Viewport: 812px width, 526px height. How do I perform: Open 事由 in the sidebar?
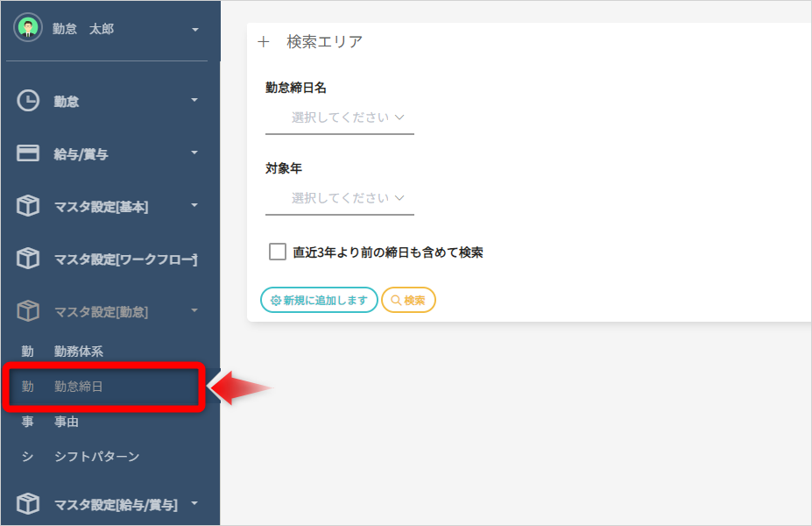pos(67,422)
